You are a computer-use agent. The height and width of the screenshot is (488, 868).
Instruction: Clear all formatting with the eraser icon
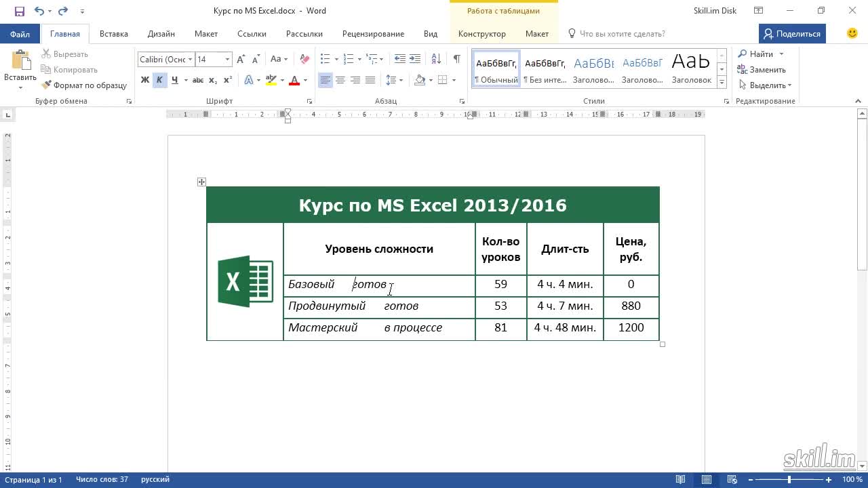(304, 60)
